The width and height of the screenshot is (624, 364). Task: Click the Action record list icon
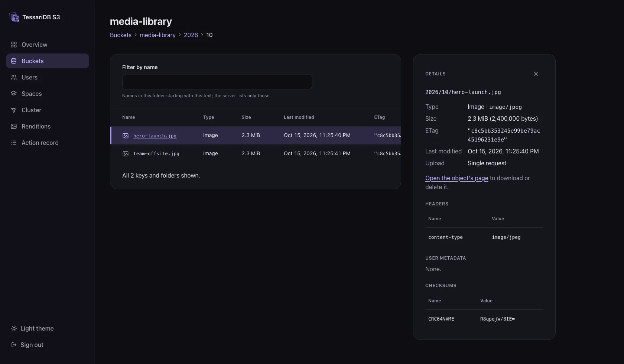[14, 143]
